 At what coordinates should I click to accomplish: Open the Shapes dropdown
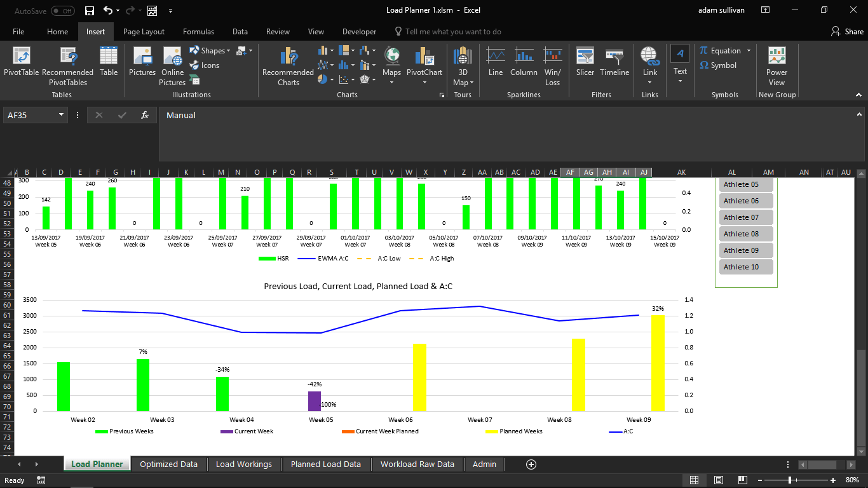[229, 51]
